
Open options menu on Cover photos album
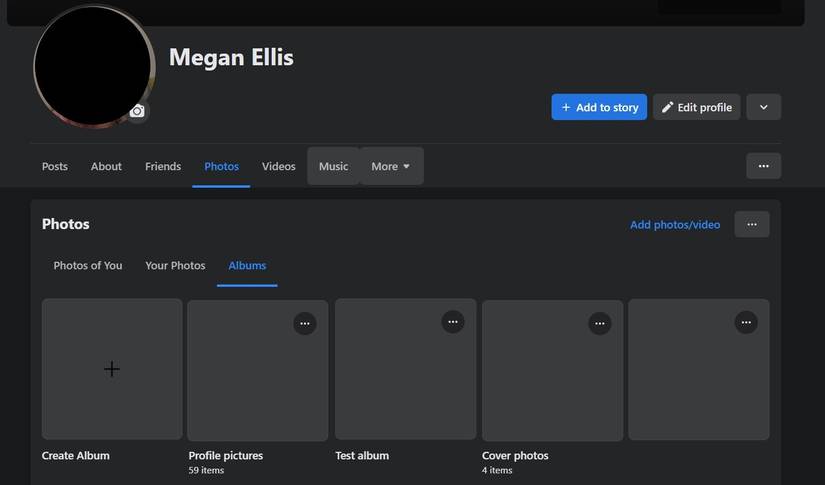pos(599,323)
